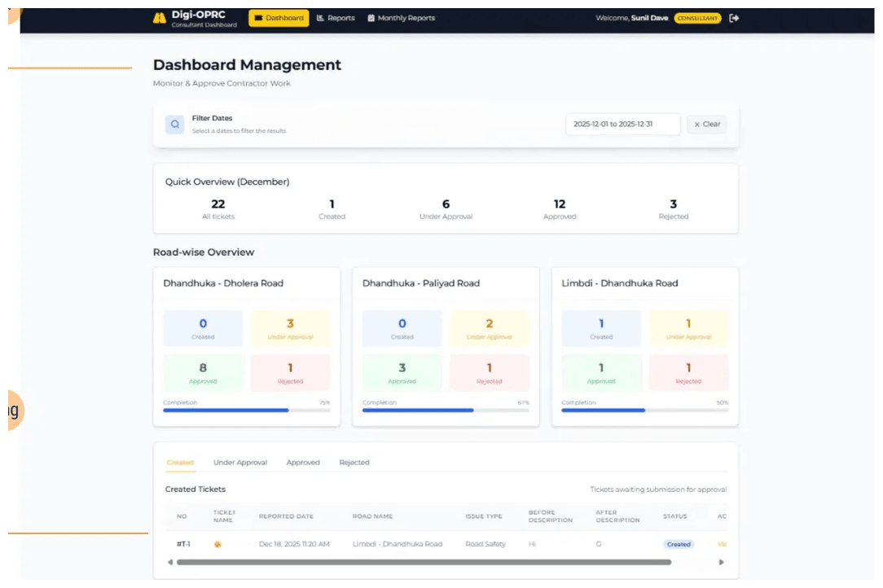Click Approved tile showing 8 in Dholera card
Image resolution: width=883 pixels, height=588 pixels.
[x=203, y=373]
